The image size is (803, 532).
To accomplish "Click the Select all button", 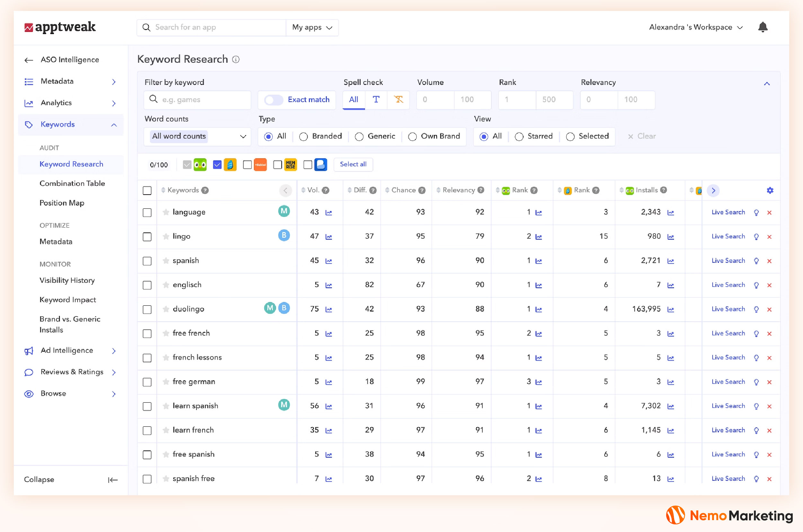I will (353, 165).
